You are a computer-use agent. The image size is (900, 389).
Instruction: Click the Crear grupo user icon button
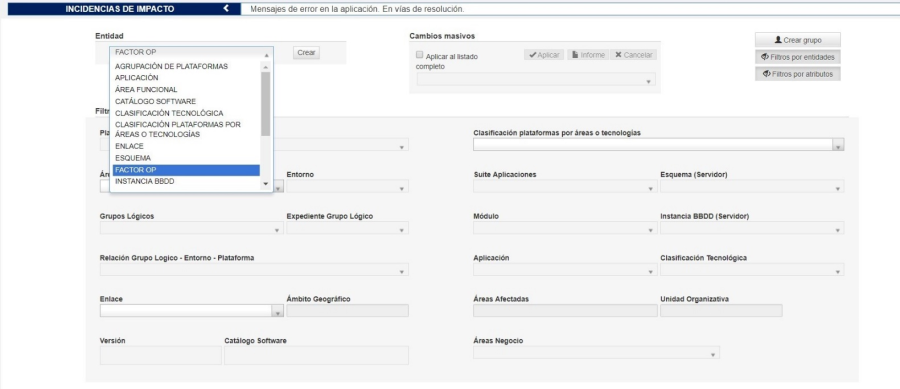click(x=797, y=40)
